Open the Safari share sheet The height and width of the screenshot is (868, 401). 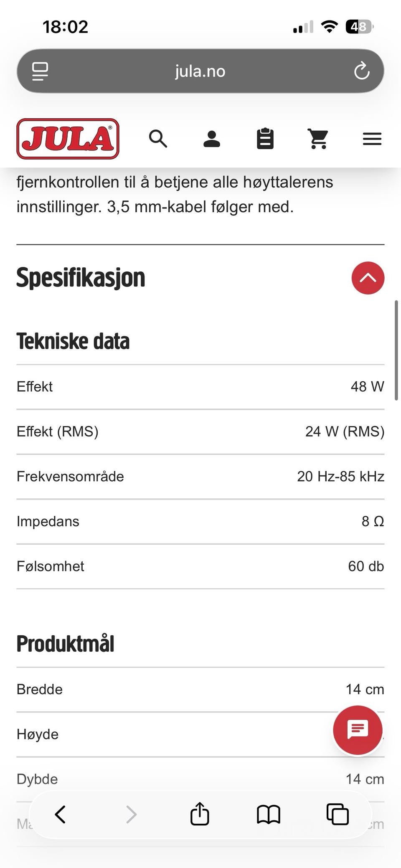200,814
